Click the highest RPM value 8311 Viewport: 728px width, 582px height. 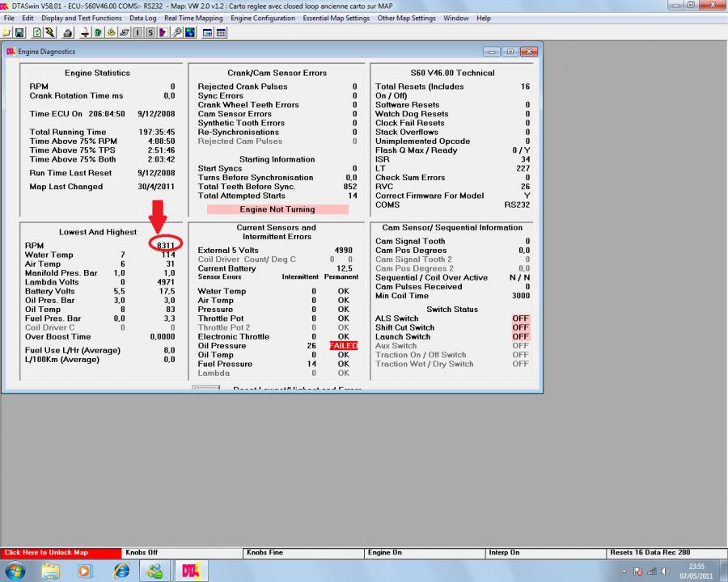click(x=165, y=245)
